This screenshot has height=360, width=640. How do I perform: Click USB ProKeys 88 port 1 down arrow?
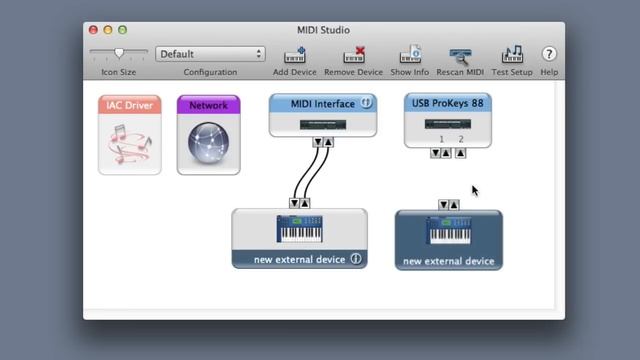tap(436, 153)
